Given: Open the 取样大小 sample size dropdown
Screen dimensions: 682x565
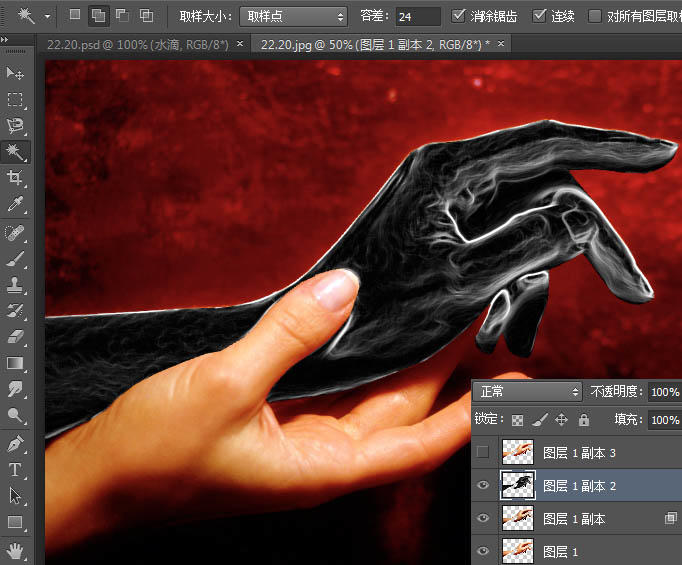Looking at the screenshot, I should coord(294,17).
